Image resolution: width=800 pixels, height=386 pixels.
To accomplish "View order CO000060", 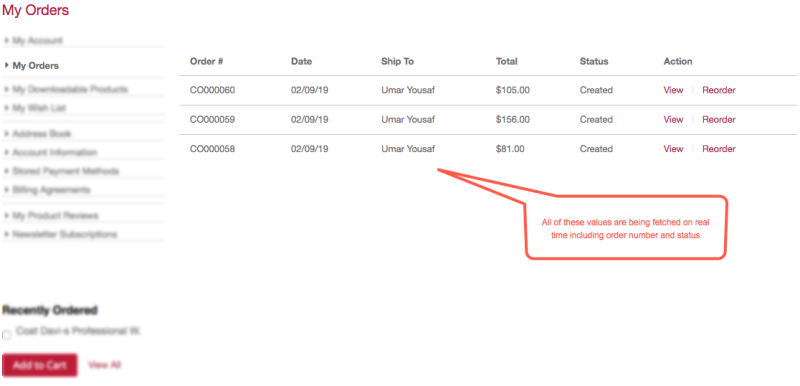I will tap(673, 90).
